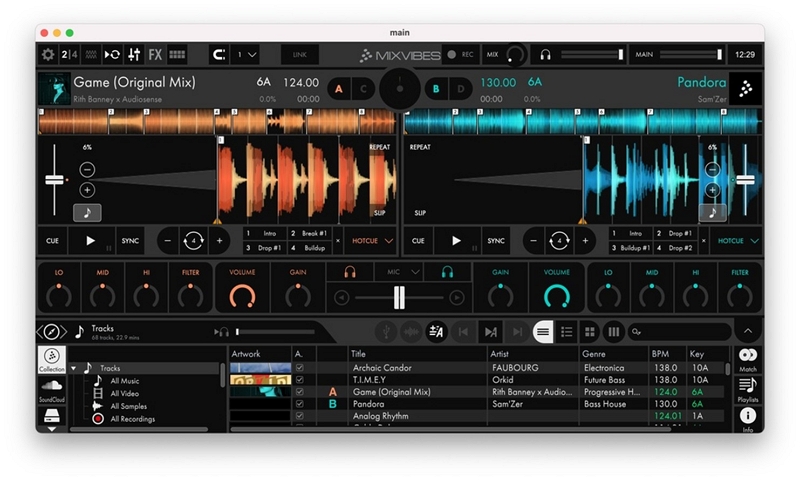Increase deck A pitch with plus
The image size is (800, 480).
click(x=87, y=190)
